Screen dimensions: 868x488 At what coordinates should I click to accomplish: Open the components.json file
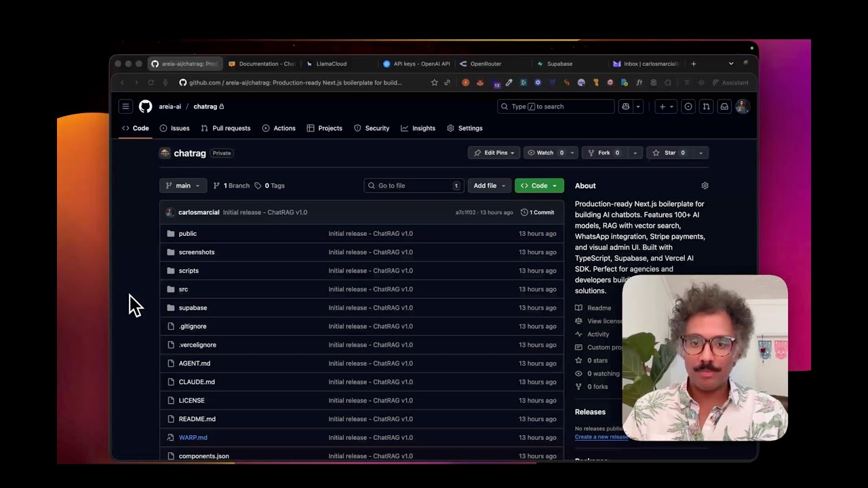pyautogui.click(x=204, y=456)
